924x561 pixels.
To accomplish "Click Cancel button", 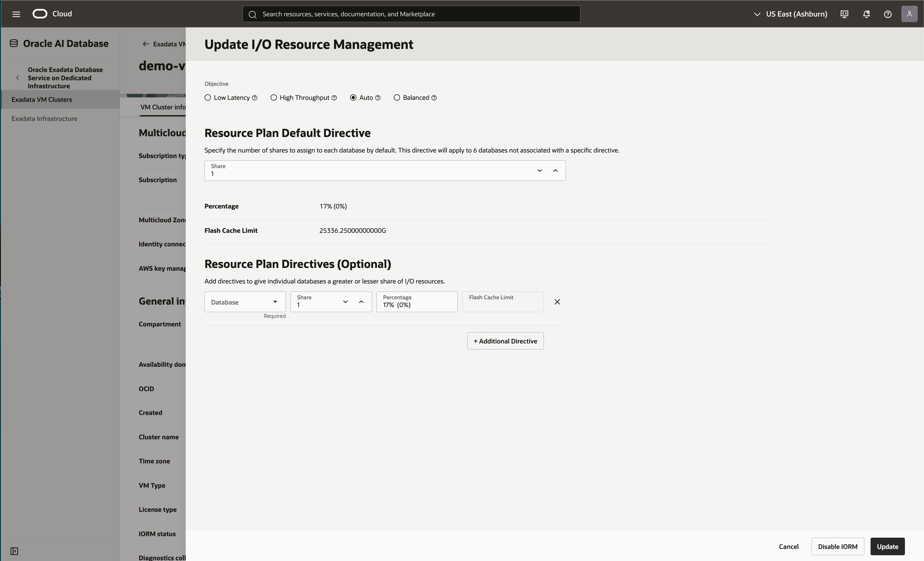I will [x=789, y=546].
